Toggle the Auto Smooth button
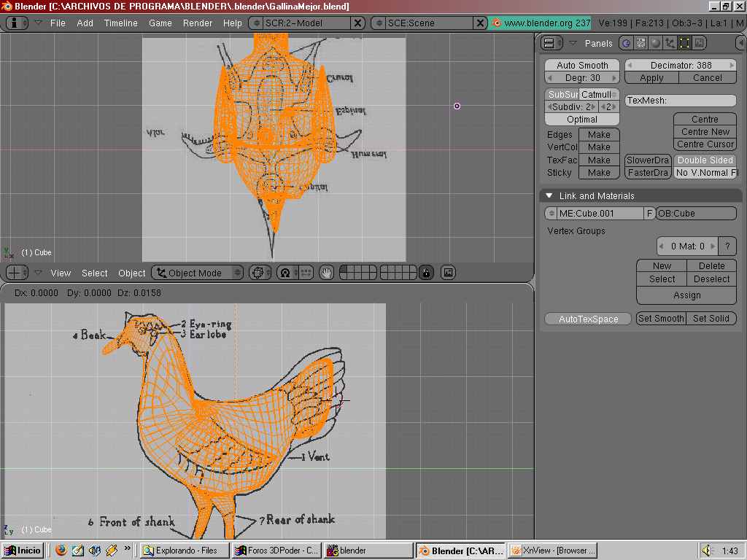This screenshot has width=747, height=560. [x=582, y=65]
